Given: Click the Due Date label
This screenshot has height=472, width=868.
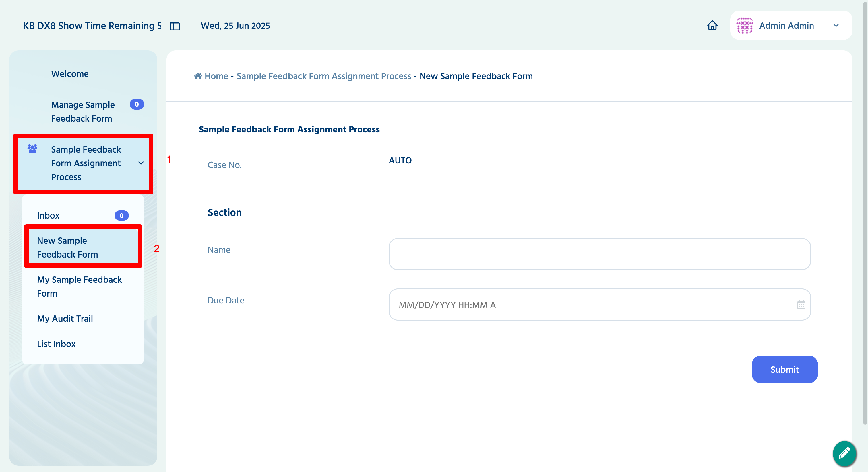Looking at the screenshot, I should point(226,300).
